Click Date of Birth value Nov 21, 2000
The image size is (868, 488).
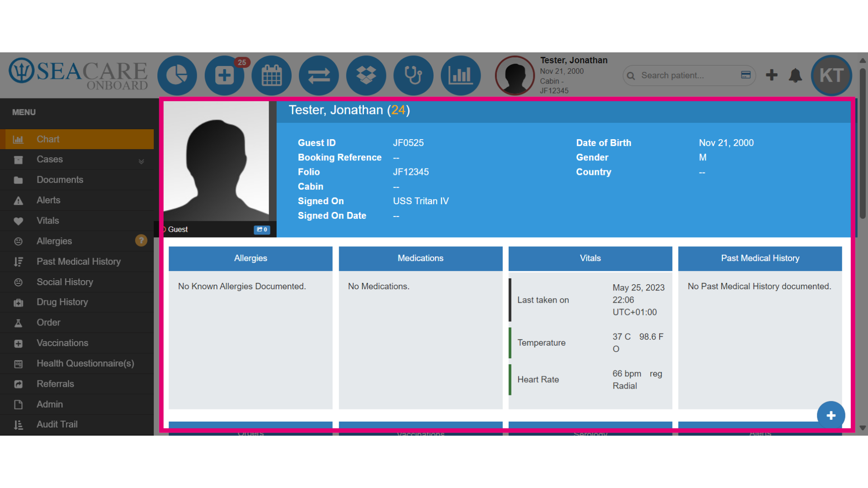tap(726, 143)
